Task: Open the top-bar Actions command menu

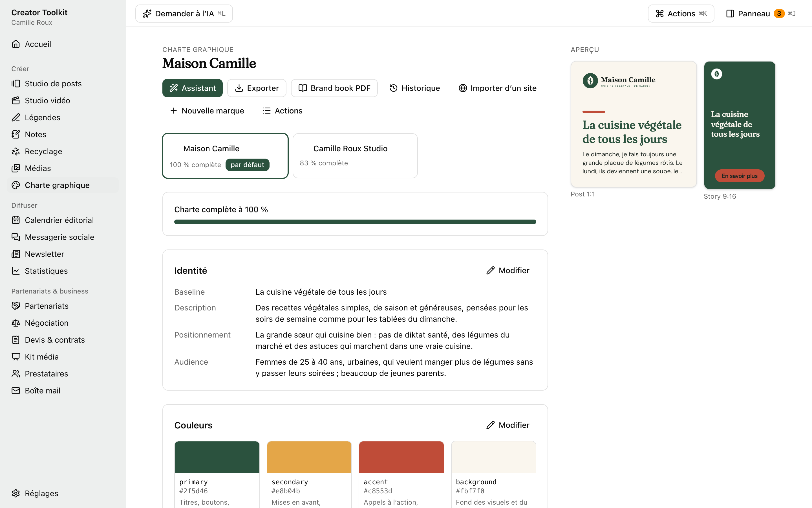Action: (x=681, y=14)
